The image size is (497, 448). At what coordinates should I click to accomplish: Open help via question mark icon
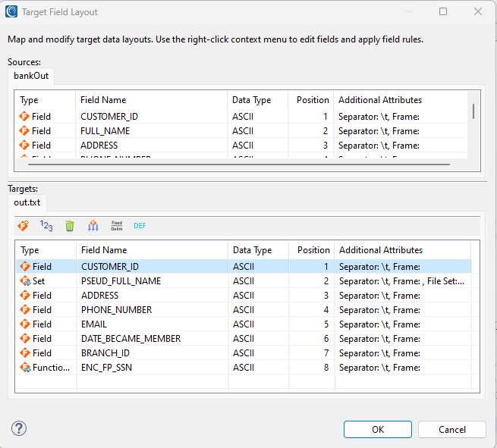(x=19, y=429)
